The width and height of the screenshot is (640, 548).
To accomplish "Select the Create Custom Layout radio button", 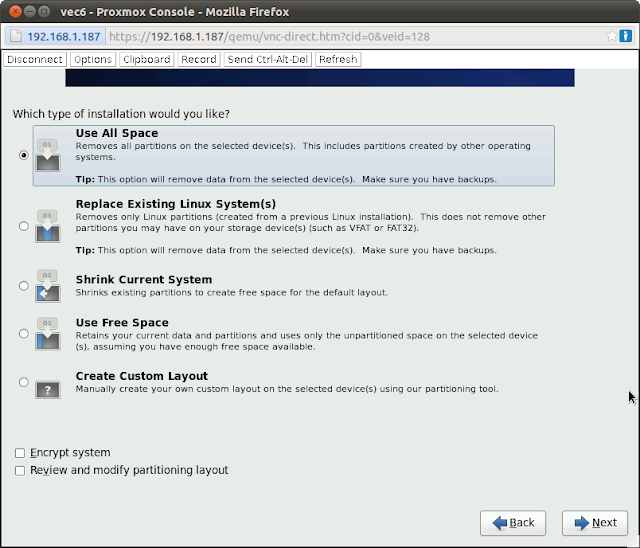I will (x=23, y=382).
